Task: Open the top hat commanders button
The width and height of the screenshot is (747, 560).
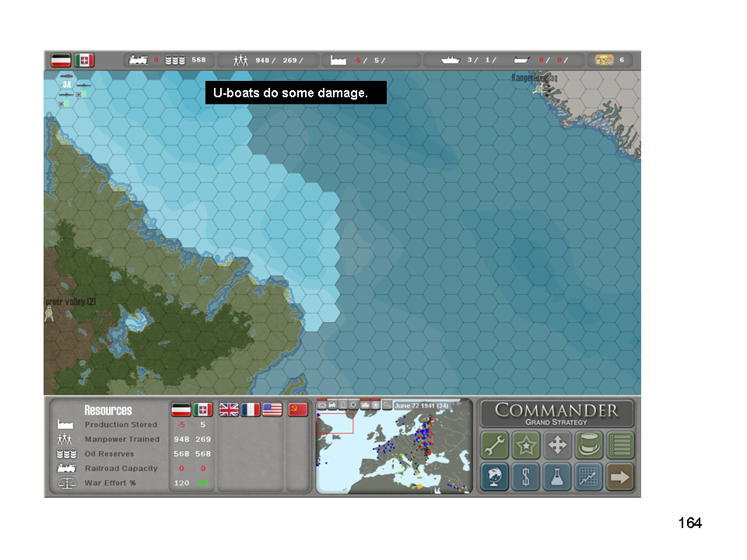Action: click(589, 446)
